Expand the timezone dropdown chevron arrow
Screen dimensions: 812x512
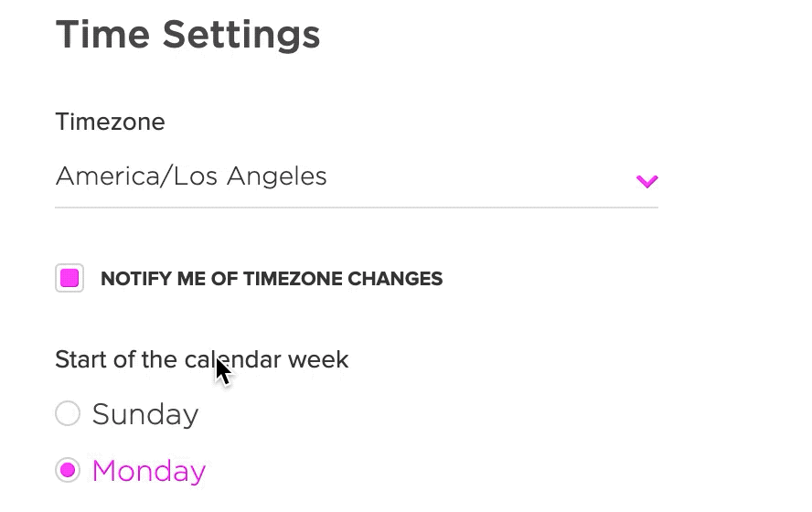[646, 181]
